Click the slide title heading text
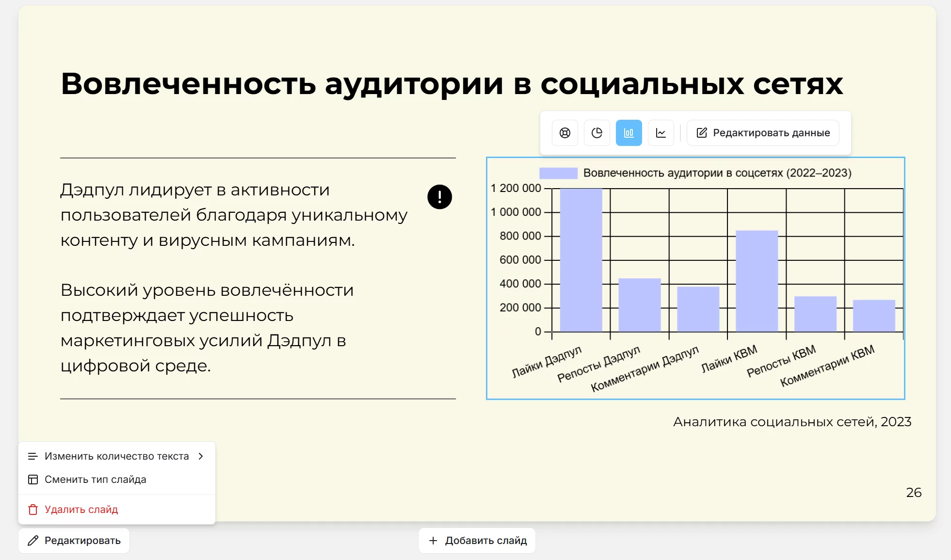951x560 pixels. pyautogui.click(x=451, y=83)
